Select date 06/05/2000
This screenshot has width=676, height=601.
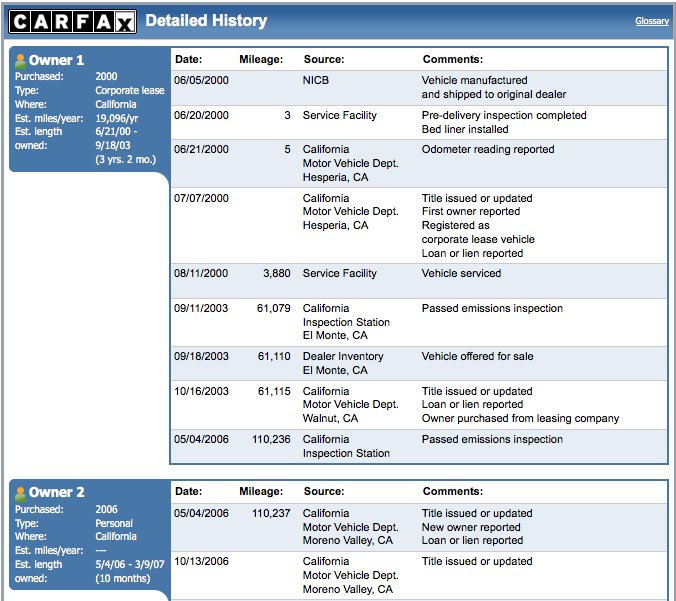coord(201,80)
